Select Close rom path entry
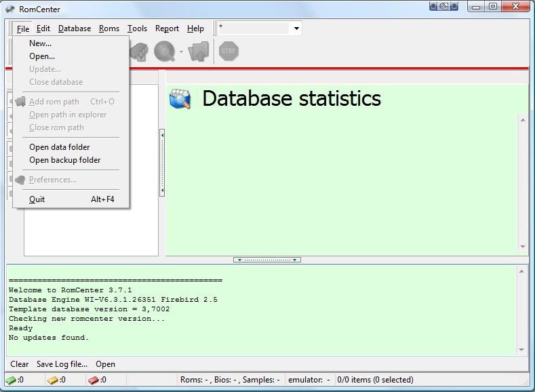 pyautogui.click(x=71, y=128)
